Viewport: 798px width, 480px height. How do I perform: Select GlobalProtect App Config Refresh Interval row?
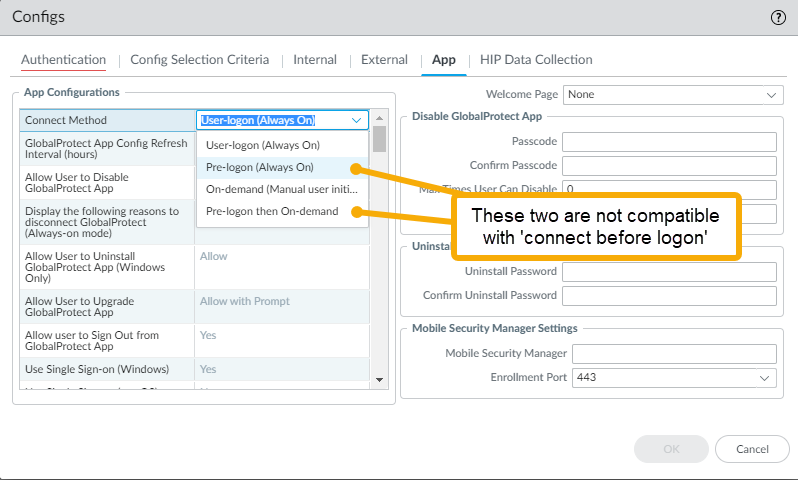(107, 149)
